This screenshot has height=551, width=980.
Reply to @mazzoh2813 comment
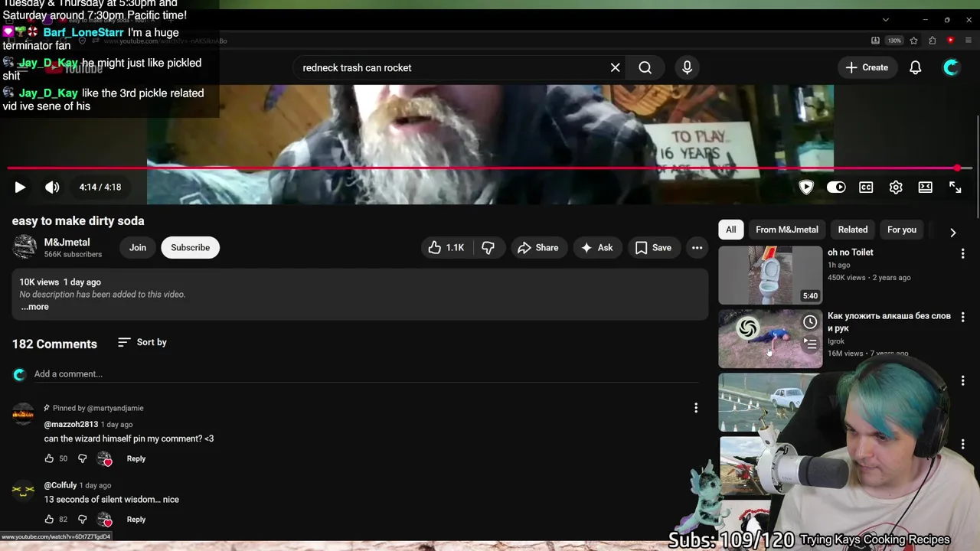tap(136, 458)
